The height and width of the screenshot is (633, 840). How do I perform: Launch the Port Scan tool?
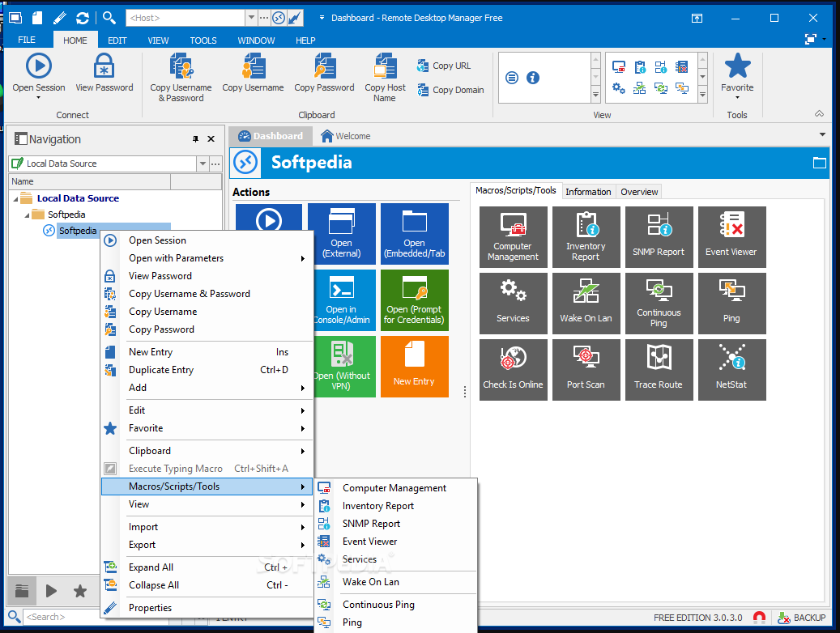click(586, 370)
